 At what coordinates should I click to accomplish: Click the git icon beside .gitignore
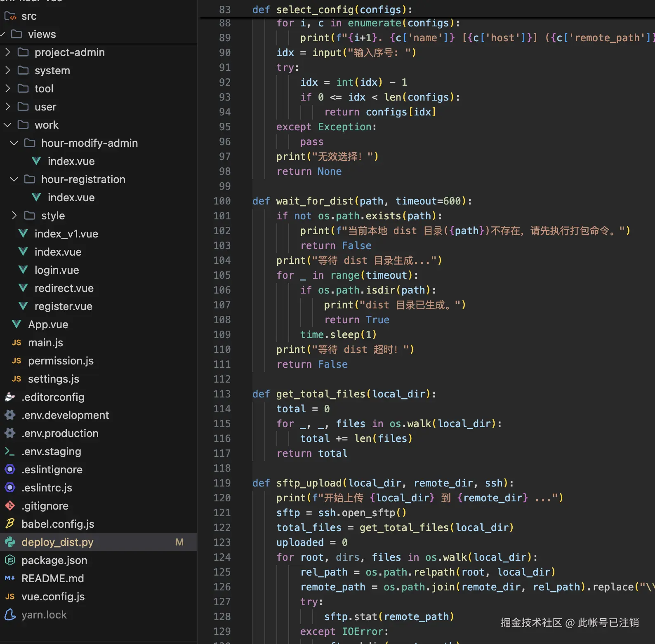[x=10, y=506]
